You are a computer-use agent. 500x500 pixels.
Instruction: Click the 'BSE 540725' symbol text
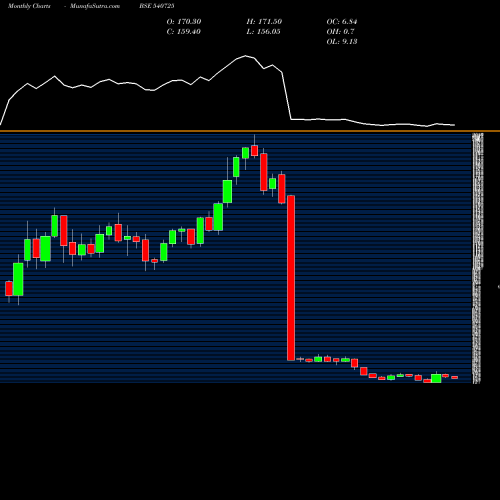(157, 6)
